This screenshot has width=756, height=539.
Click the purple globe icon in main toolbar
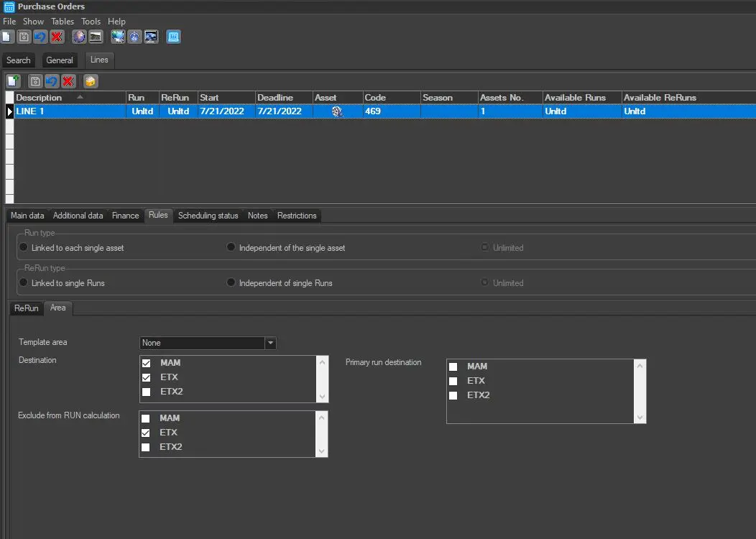(x=79, y=37)
